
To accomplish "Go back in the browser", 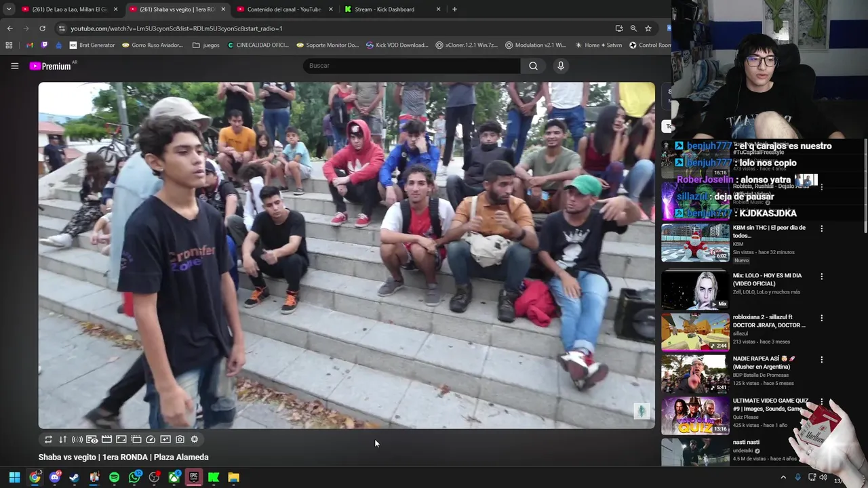I will click(x=9, y=28).
